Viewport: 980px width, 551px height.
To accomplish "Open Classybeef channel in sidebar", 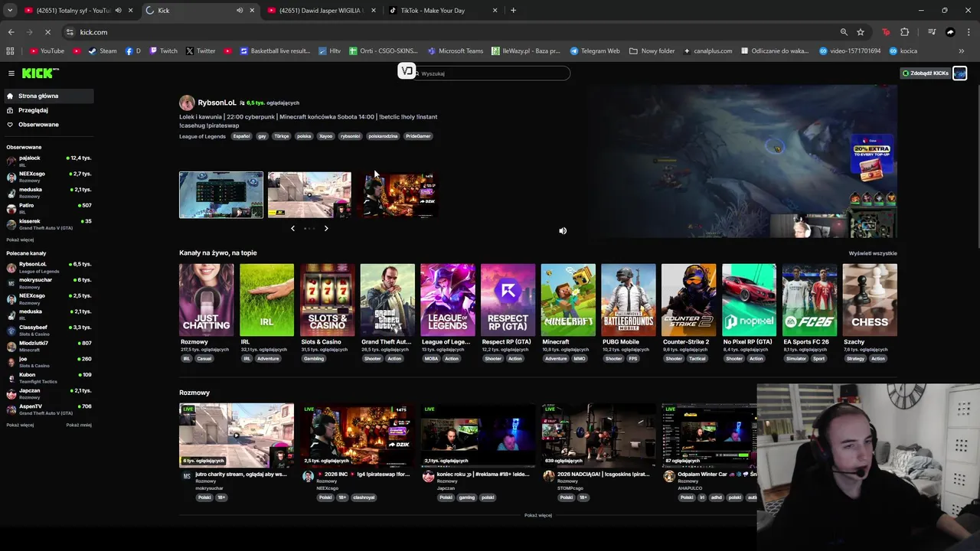I will (x=49, y=330).
